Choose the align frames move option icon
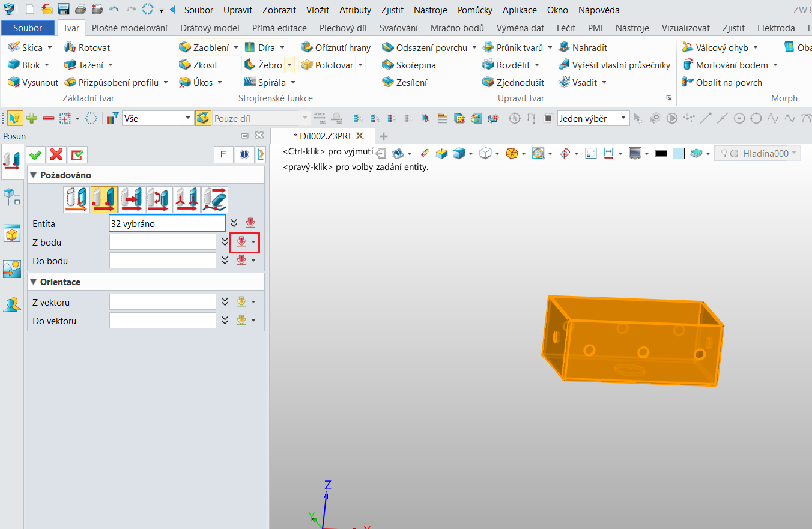This screenshot has width=812, height=529. [x=187, y=199]
